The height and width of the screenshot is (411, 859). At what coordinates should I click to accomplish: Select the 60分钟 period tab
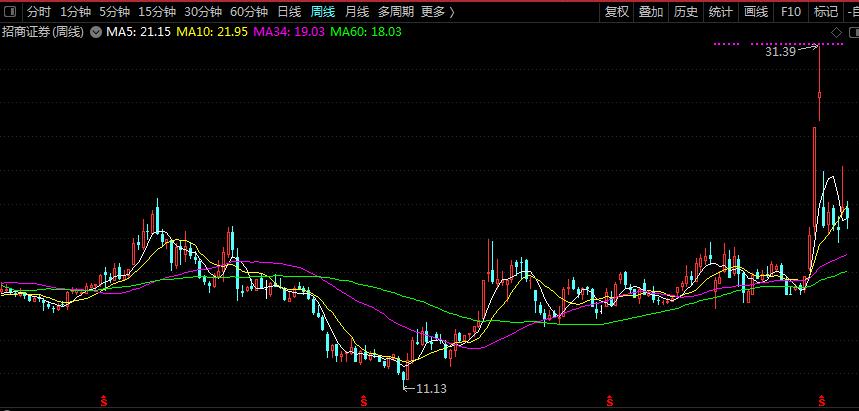coord(249,12)
